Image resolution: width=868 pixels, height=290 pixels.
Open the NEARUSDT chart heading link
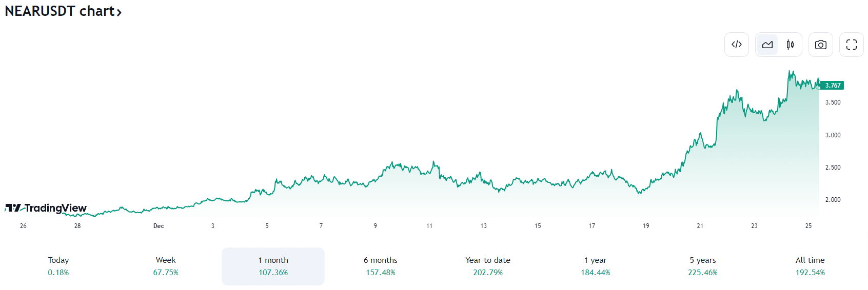click(x=60, y=11)
